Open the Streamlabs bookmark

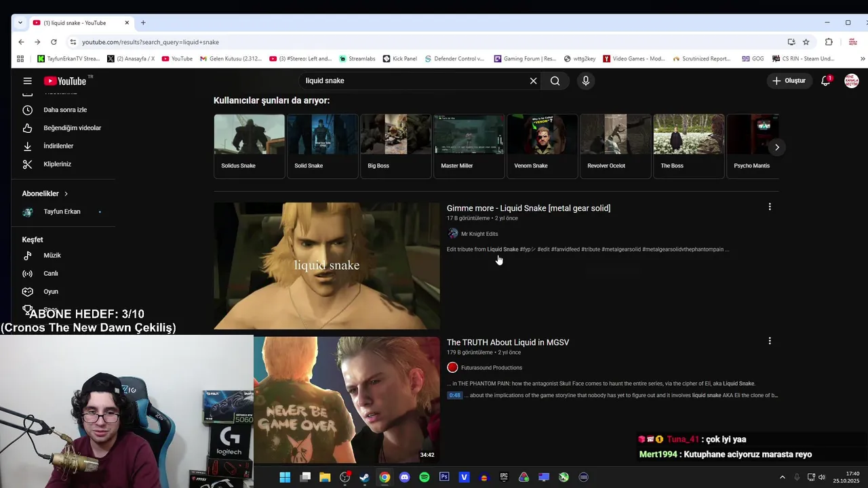[357, 59]
